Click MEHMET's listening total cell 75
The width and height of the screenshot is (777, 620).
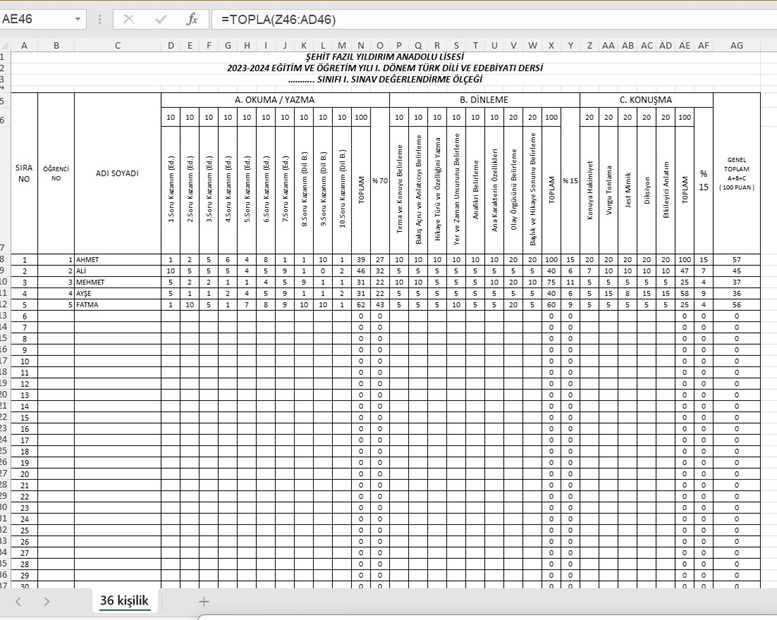551,282
